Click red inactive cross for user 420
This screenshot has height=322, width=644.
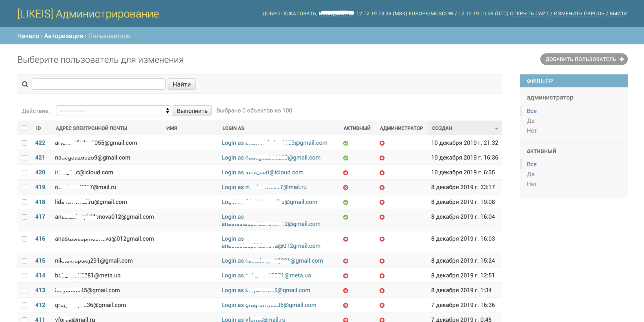coord(345,173)
